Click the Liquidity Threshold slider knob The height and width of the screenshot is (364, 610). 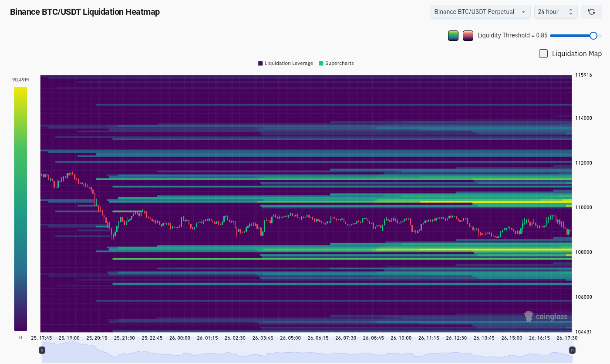click(x=593, y=36)
